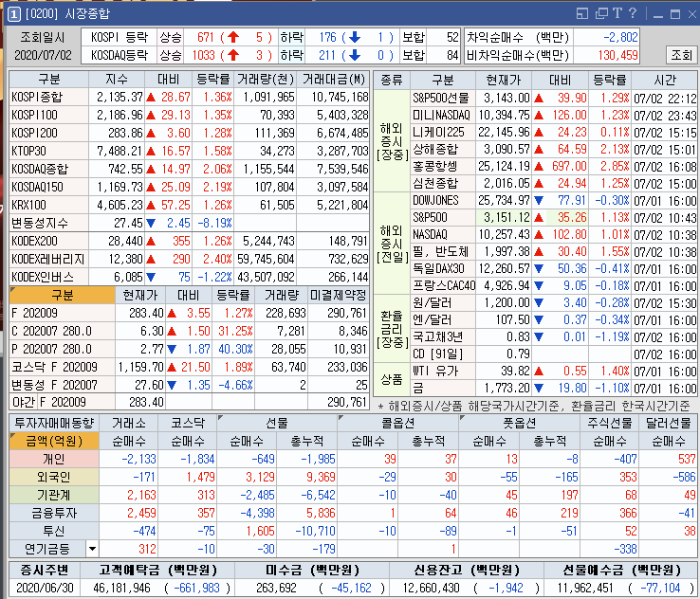The image size is (700, 599).
Task: Select the 상해종합 row
Action: (554, 149)
